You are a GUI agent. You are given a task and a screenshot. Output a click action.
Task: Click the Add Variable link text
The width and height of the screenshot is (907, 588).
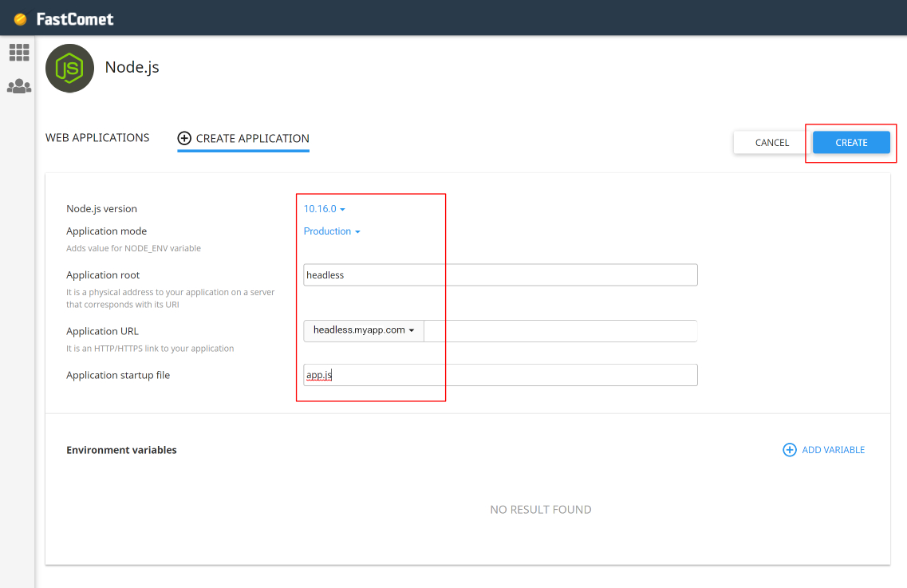pos(833,450)
